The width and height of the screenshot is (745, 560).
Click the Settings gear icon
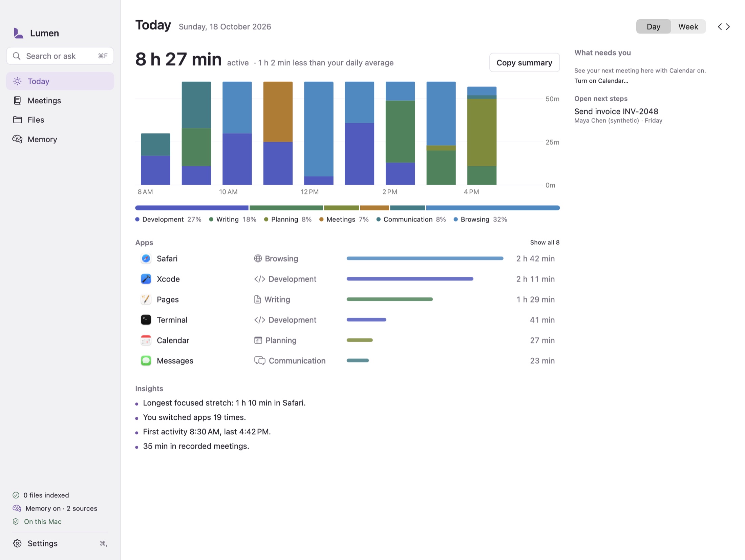click(17, 543)
